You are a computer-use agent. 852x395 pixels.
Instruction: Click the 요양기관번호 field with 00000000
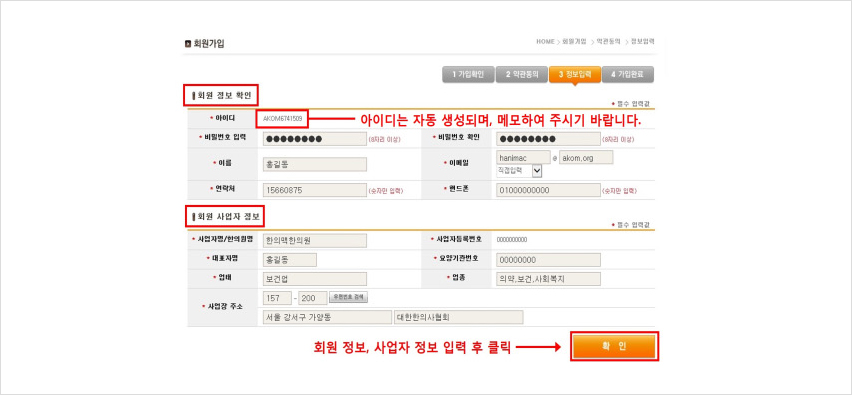point(548,260)
